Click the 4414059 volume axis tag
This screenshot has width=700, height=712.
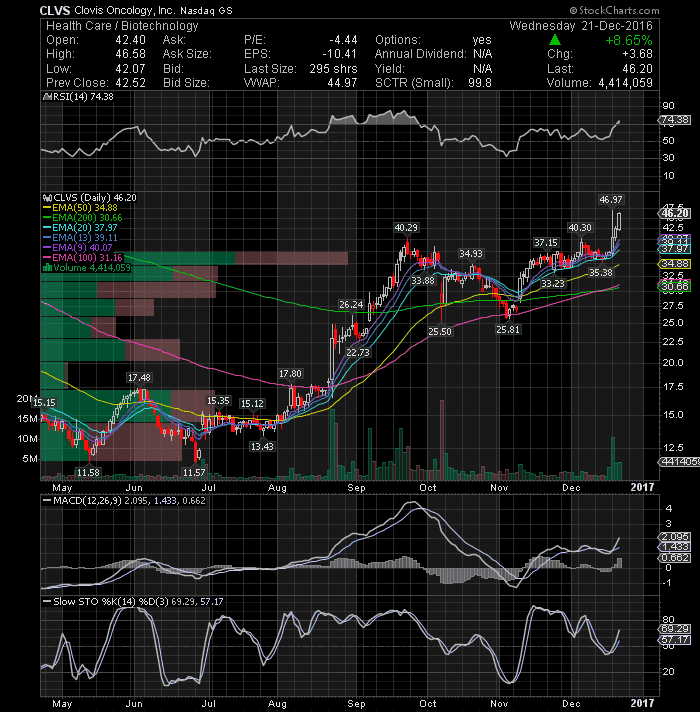pyautogui.click(x=679, y=462)
